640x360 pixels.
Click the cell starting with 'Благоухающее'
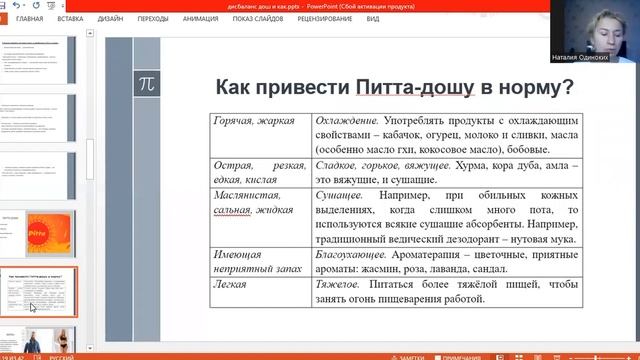[x=447, y=262]
